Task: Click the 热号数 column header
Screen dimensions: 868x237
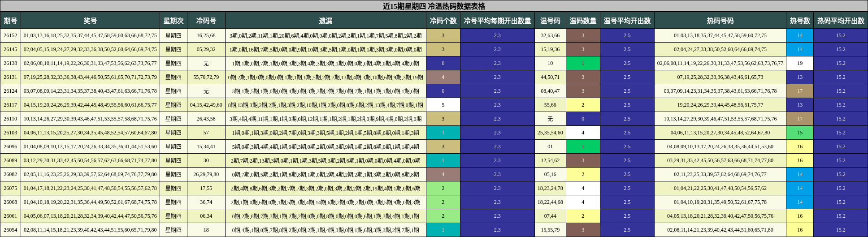Action: click(800, 21)
